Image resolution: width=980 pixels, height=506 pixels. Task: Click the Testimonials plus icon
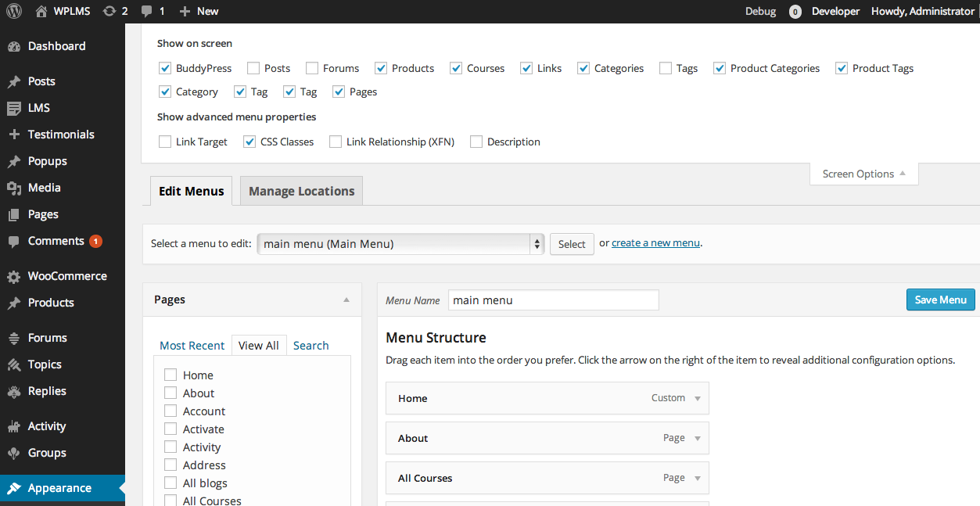(x=14, y=135)
